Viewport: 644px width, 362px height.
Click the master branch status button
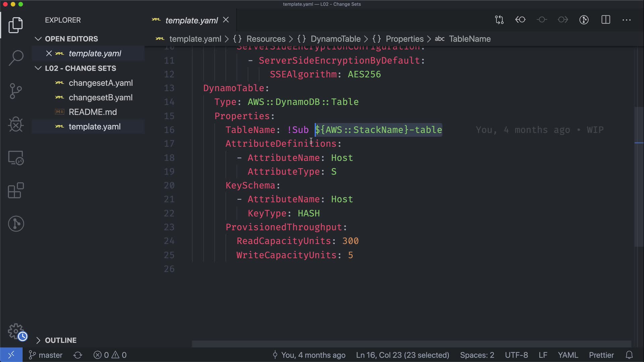point(46,355)
